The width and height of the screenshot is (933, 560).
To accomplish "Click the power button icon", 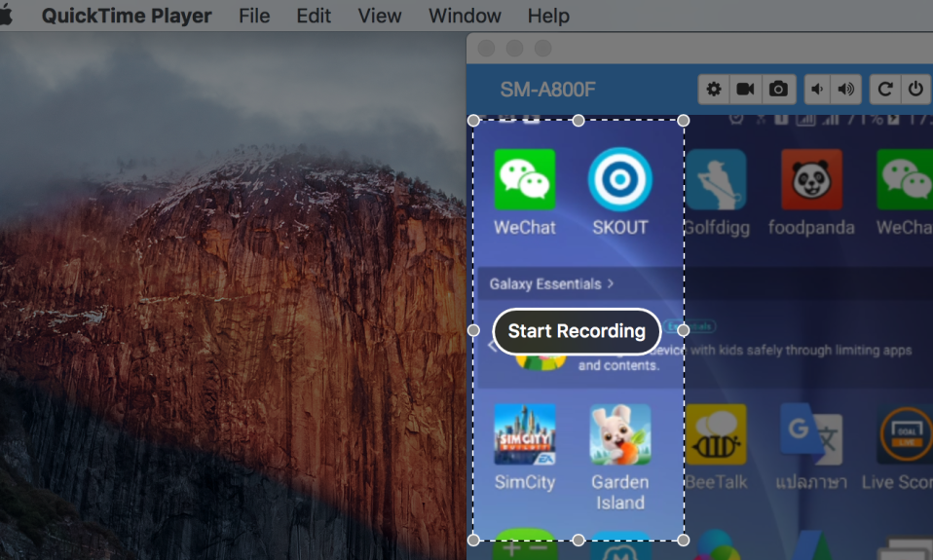I will pos(915,90).
